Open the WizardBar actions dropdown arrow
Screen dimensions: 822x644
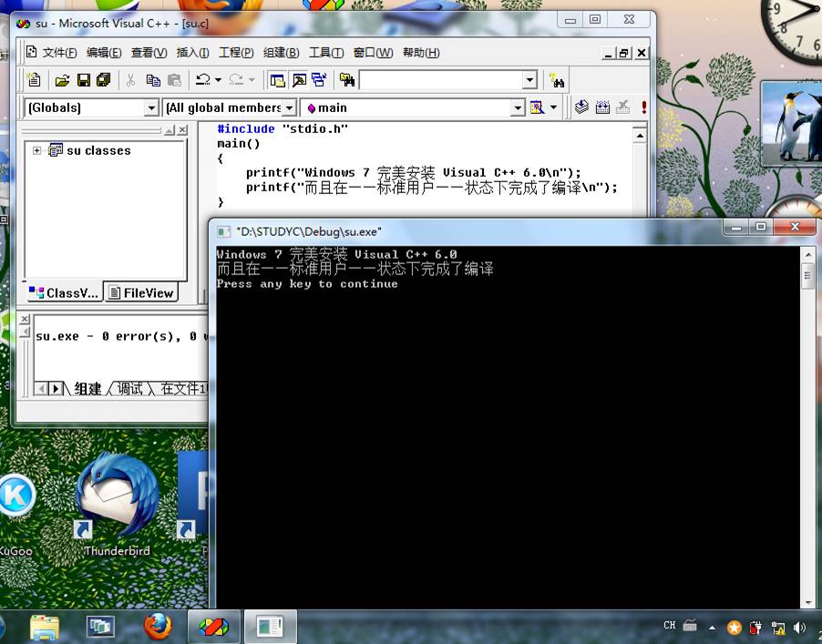tap(553, 107)
